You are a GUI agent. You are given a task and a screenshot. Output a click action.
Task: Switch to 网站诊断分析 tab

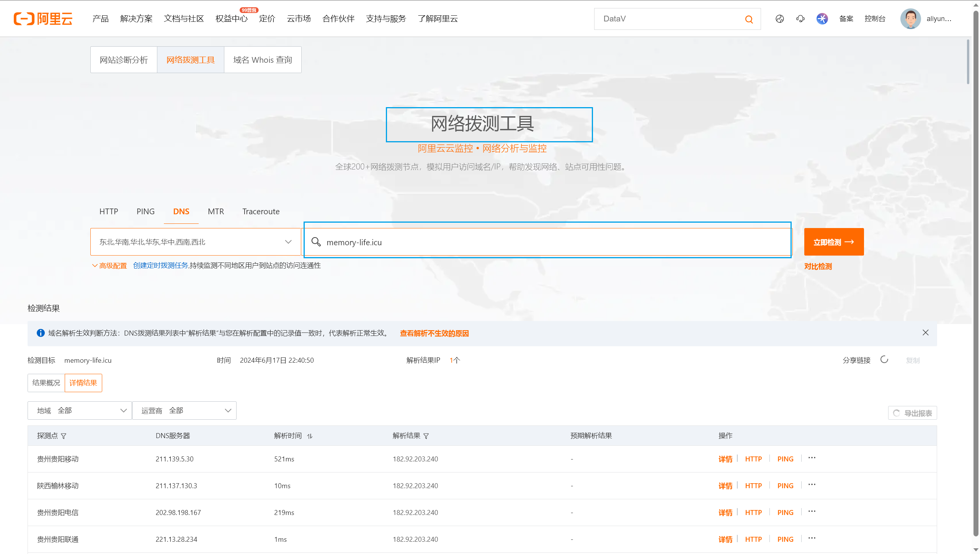pyautogui.click(x=124, y=60)
